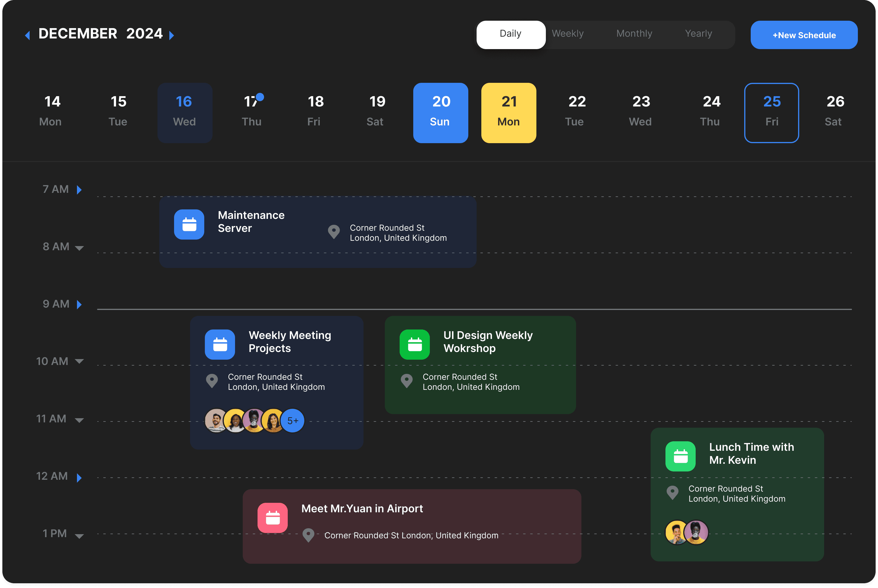878x588 pixels.
Task: Click the +New Schedule button
Action: click(x=804, y=35)
